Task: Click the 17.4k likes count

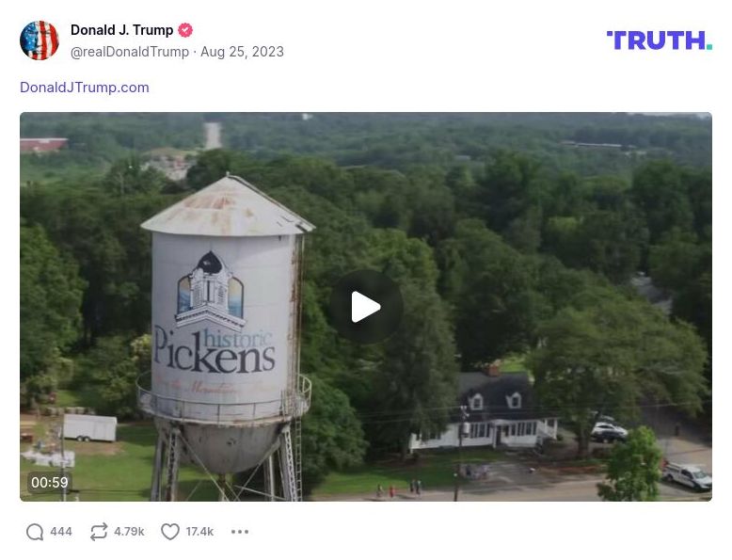Action: (x=199, y=532)
